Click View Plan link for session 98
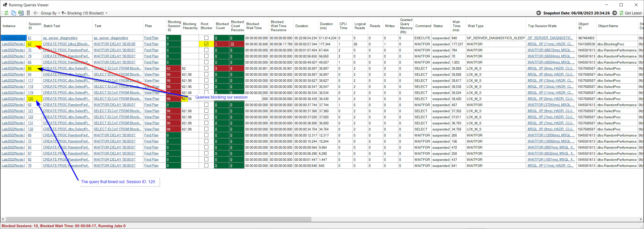Screen dimensions: 644x229 pos(152,68)
